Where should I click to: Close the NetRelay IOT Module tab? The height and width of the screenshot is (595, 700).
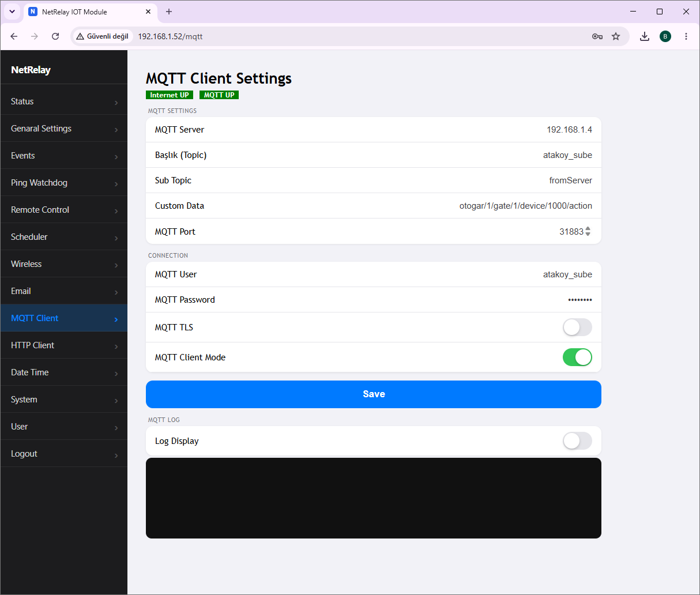tap(148, 12)
